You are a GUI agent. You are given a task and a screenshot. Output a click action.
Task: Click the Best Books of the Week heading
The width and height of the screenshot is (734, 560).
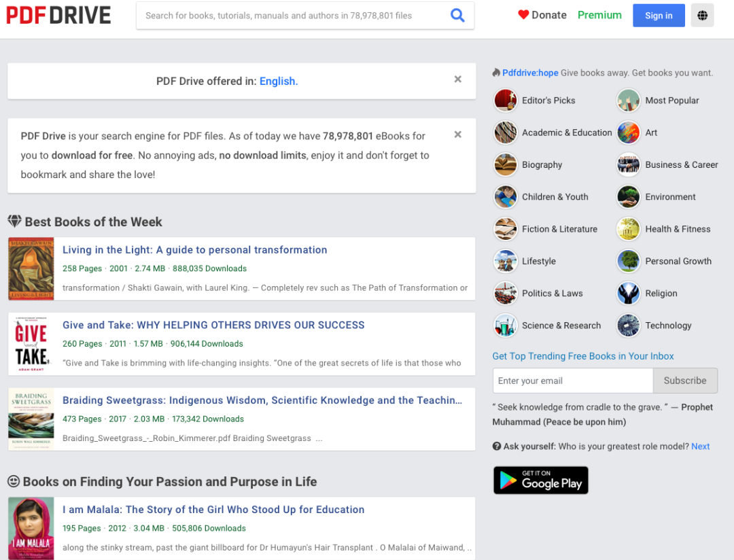(93, 222)
